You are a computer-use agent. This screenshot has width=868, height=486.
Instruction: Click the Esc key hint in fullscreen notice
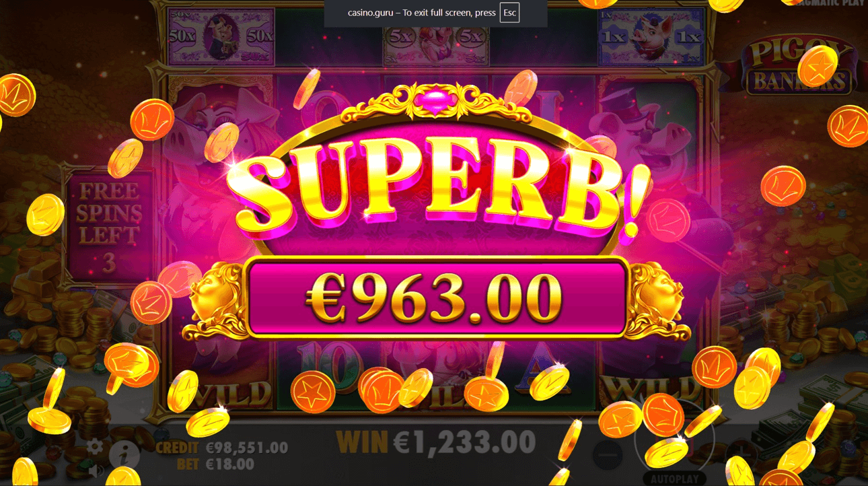pos(509,13)
